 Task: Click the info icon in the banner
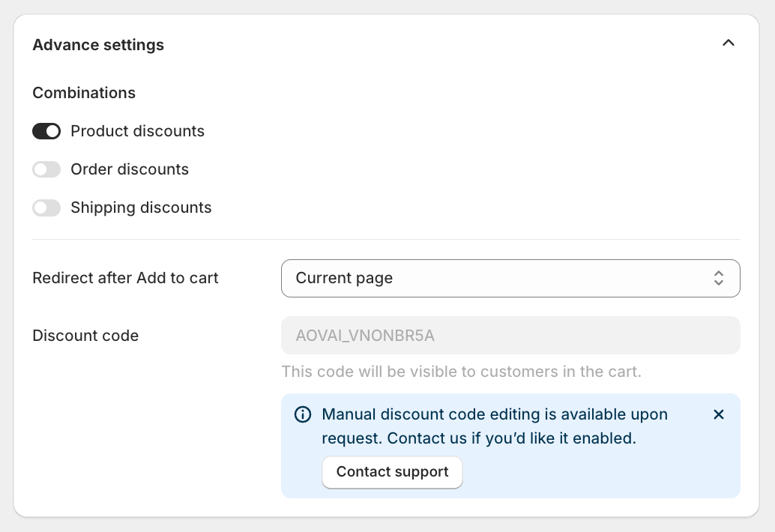pos(303,414)
